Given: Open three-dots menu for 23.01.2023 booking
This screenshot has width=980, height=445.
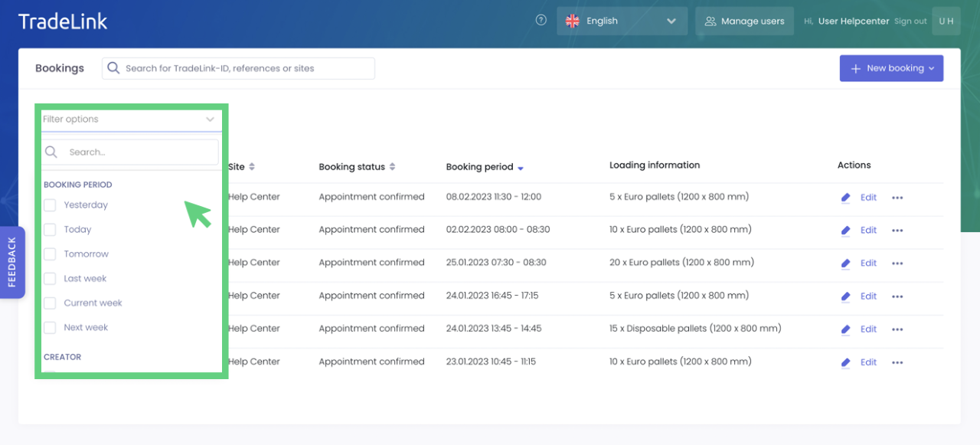Looking at the screenshot, I should tap(897, 363).
